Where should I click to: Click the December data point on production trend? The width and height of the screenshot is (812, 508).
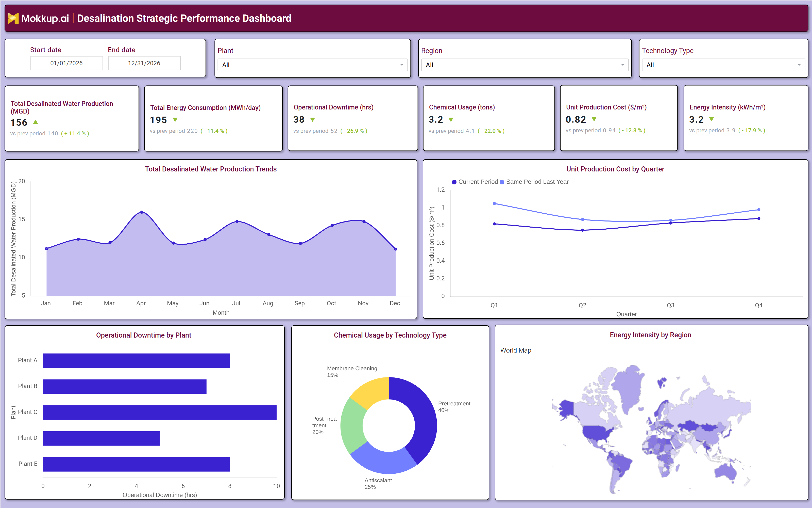point(396,249)
